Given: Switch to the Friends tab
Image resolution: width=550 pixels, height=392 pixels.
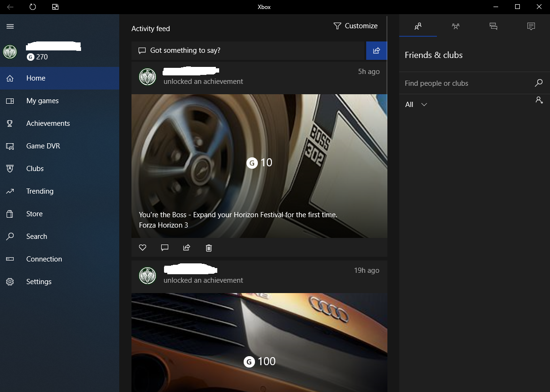Looking at the screenshot, I should pyautogui.click(x=418, y=26).
